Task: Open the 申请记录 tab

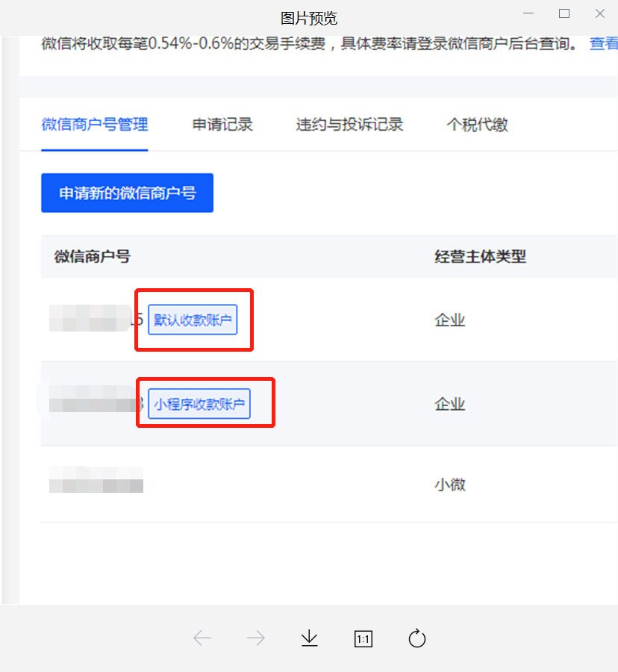Action: pos(222,125)
